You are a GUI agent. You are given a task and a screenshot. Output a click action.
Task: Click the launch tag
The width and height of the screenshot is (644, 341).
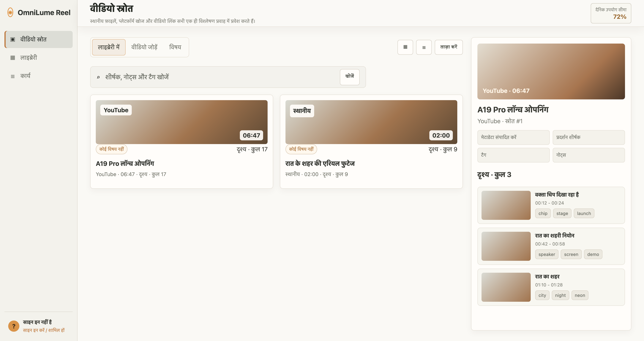(x=584, y=213)
